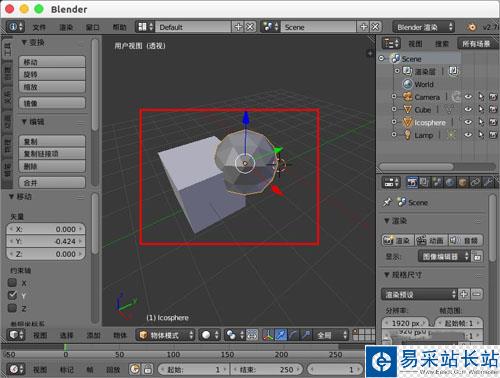Toggle the 3D manipulator widget axes icon
The width and height of the screenshot is (500, 378).
click(x=268, y=335)
